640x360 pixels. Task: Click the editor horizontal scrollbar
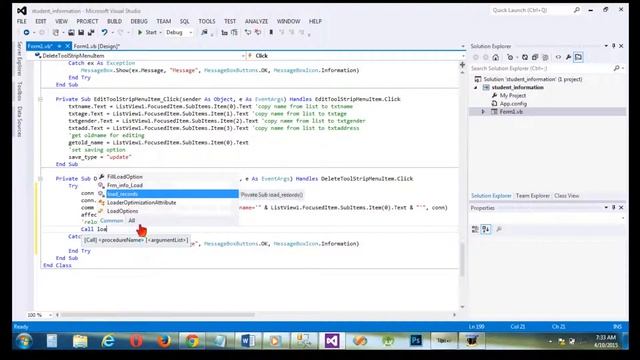pyautogui.click(x=157, y=315)
